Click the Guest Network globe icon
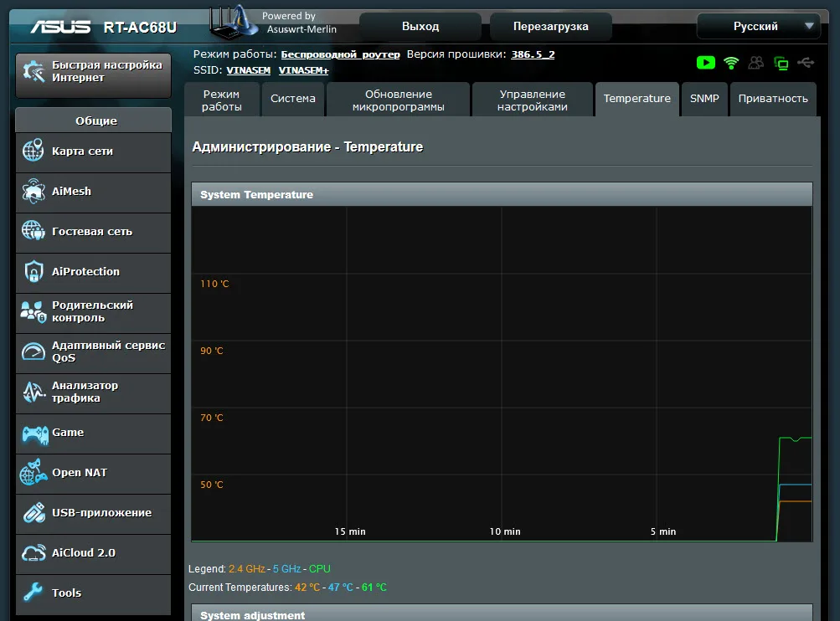The height and width of the screenshot is (621, 840). pos(33,231)
